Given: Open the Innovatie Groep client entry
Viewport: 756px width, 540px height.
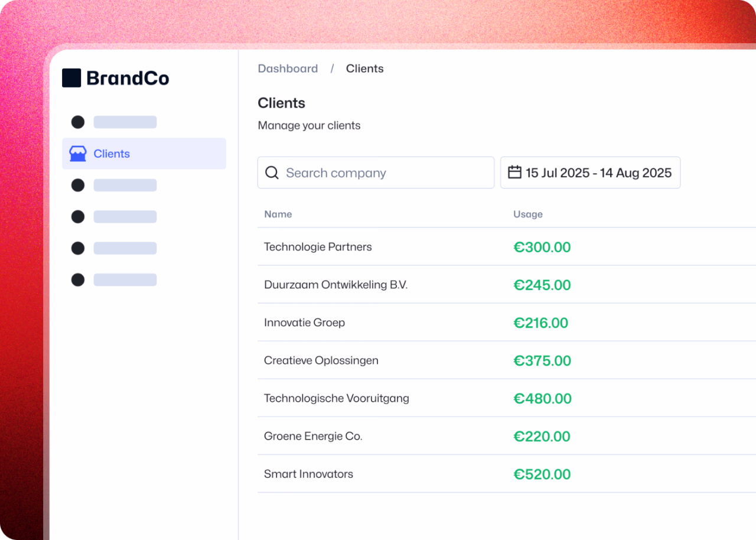Looking at the screenshot, I should [x=304, y=323].
